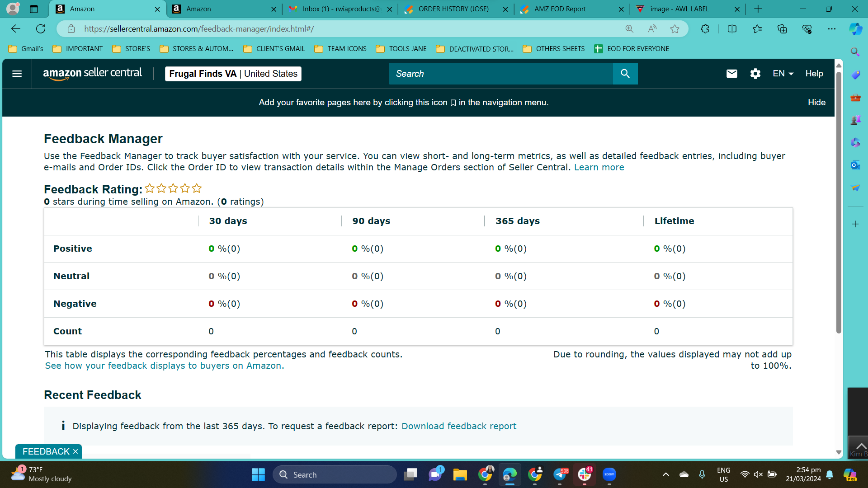Viewport: 868px width, 488px height.
Task: Toggle Split screen view
Action: coord(732,29)
